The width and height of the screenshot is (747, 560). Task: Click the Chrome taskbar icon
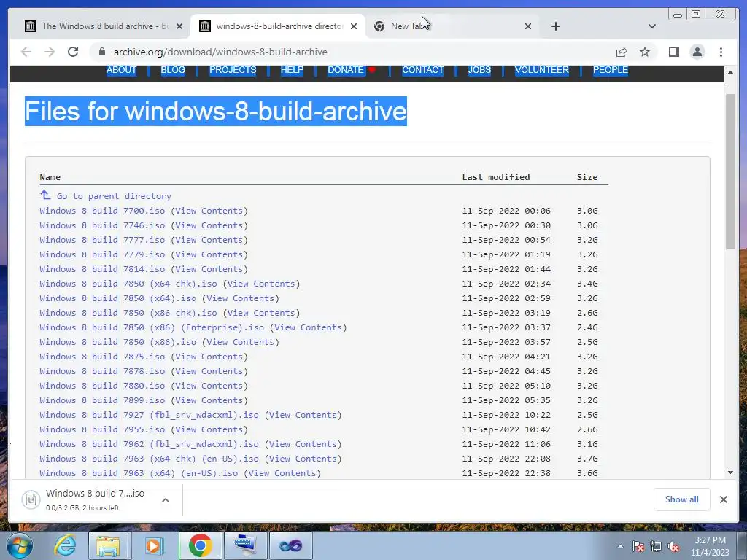(x=200, y=545)
